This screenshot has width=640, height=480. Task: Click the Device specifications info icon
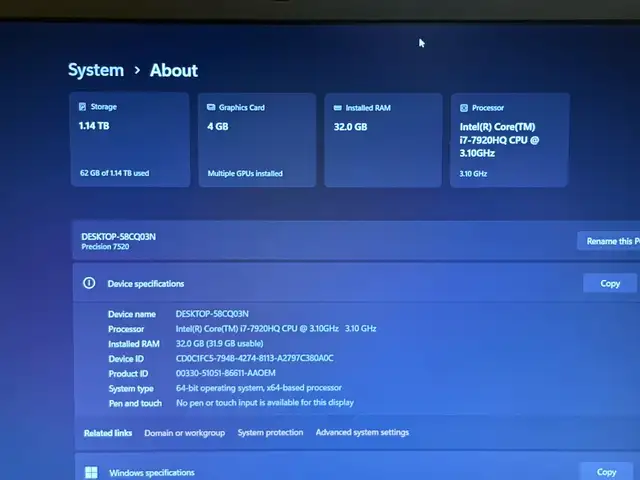89,283
